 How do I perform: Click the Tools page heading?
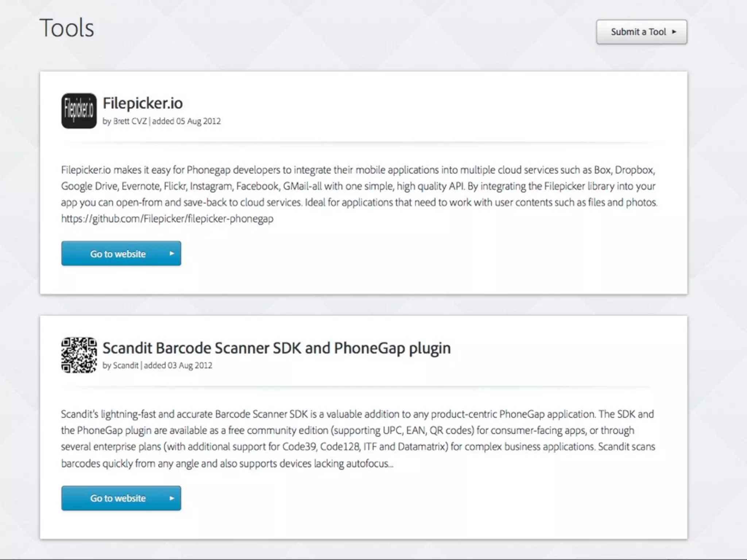point(67,28)
